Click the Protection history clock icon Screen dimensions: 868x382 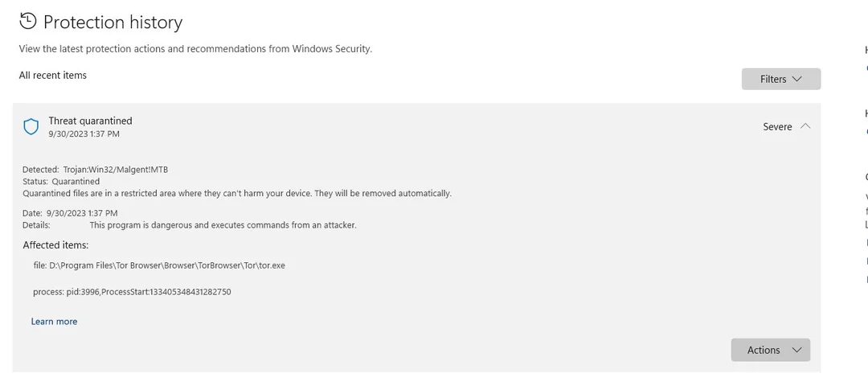(27, 22)
